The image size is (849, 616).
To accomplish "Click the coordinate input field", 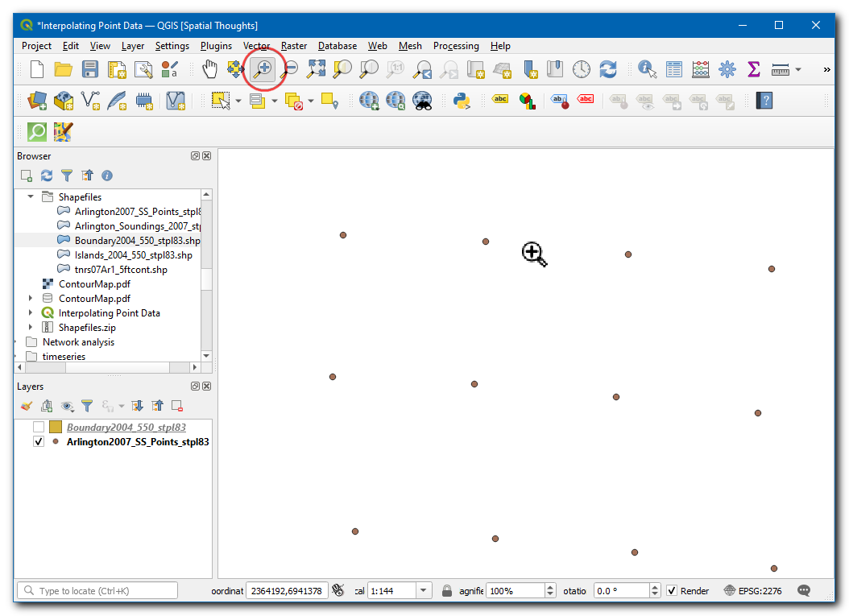I will [287, 590].
